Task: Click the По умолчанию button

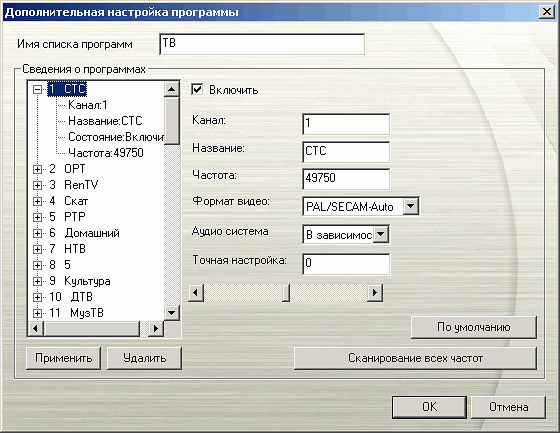Action: [x=474, y=327]
